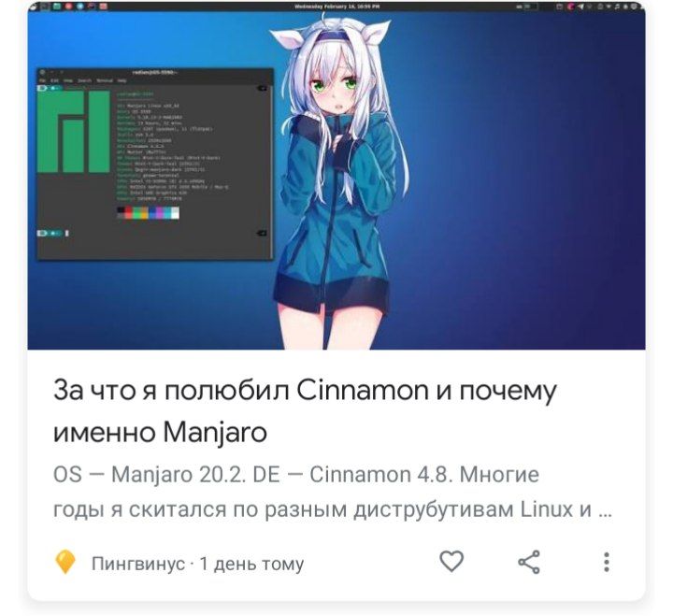673x616 pixels.
Task: Click the Telegram tray icon in panel
Action: coord(580,7)
